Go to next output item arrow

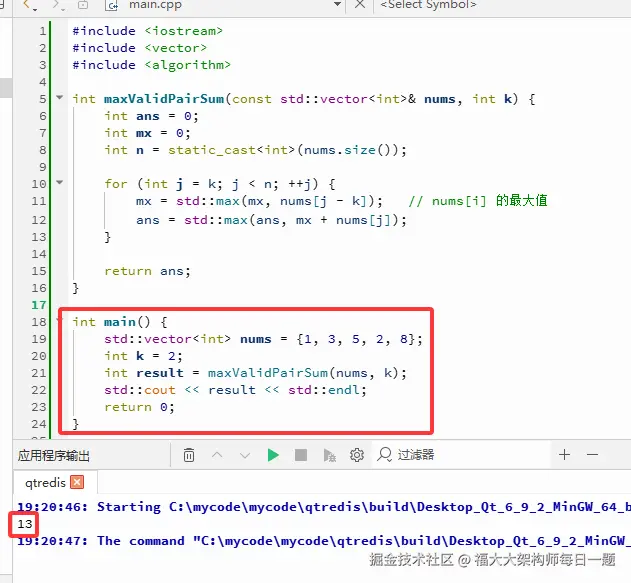245,455
